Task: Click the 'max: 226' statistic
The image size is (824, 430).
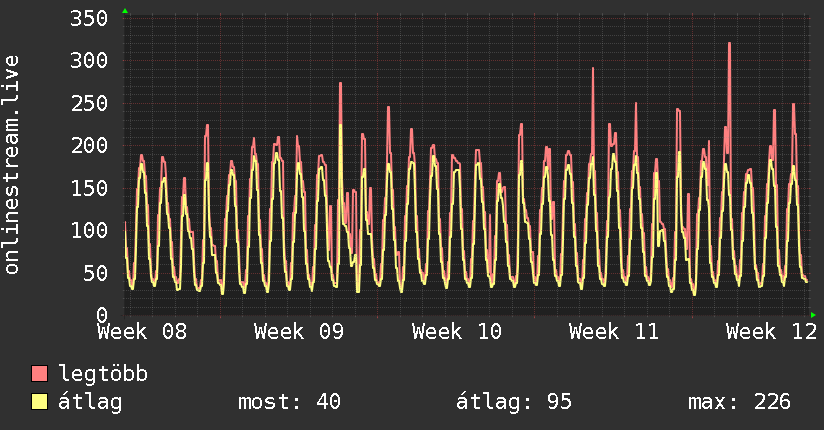Action: click(x=739, y=402)
